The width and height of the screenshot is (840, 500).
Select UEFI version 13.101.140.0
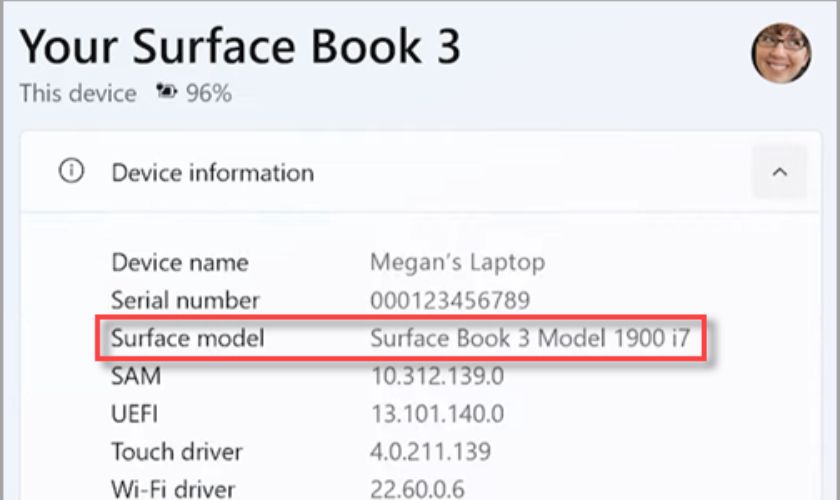(x=437, y=414)
